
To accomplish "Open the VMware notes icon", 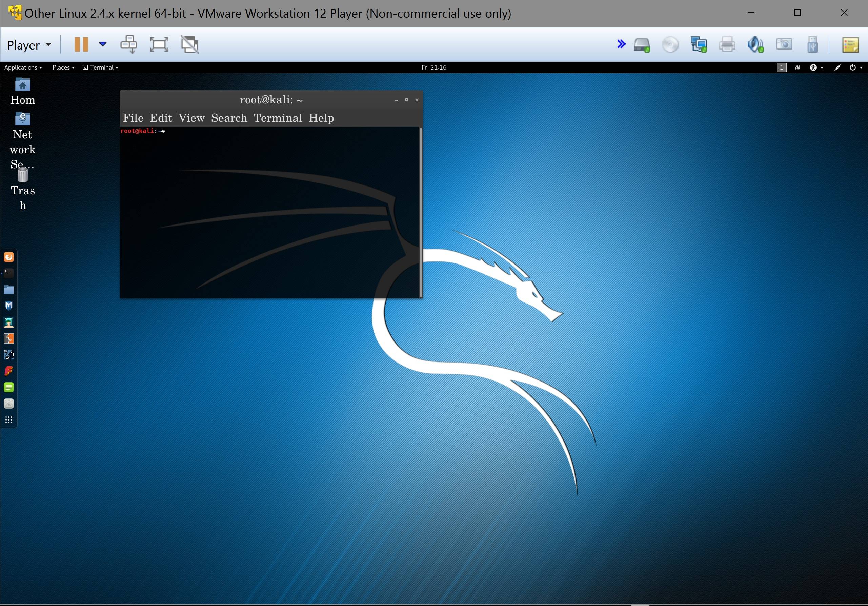I will (850, 45).
